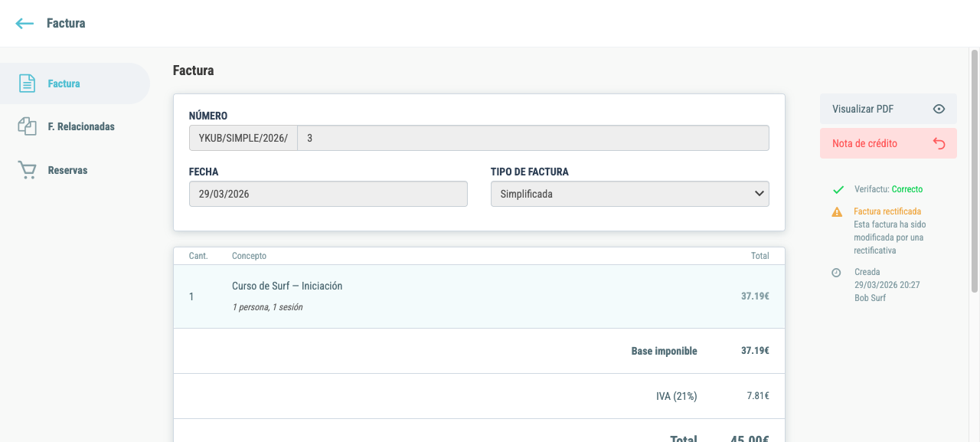Click the NÚMERO field label
Viewport: 980px width, 442px height.
point(208,116)
